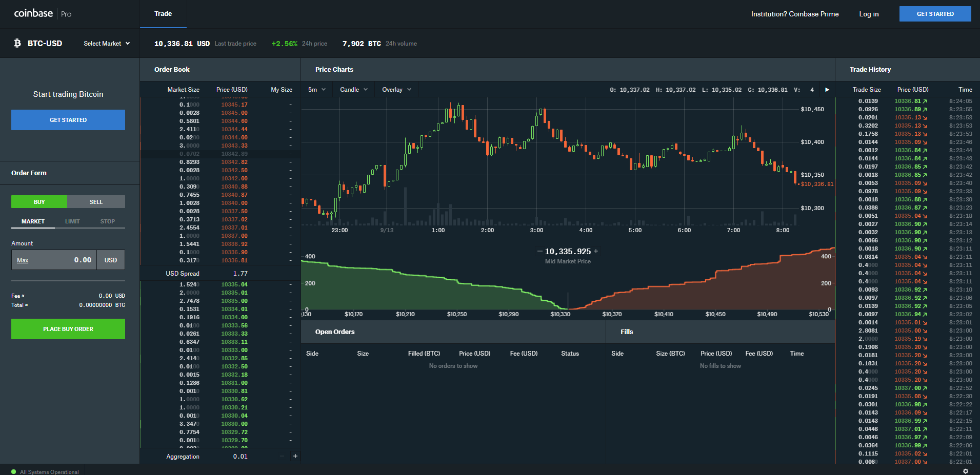Click the PLACE BUY ORDER button
Viewport: 980px width, 475px height.
tap(68, 329)
